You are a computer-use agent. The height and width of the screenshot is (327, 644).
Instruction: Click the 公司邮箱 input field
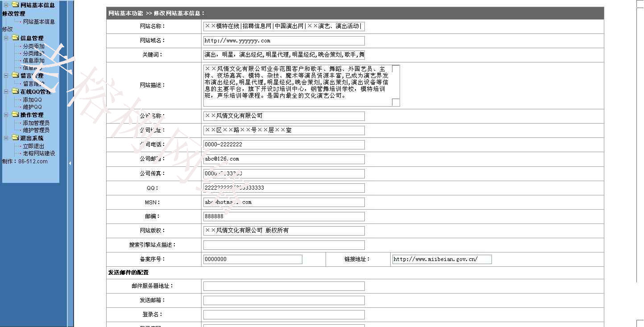pyautogui.click(x=284, y=159)
